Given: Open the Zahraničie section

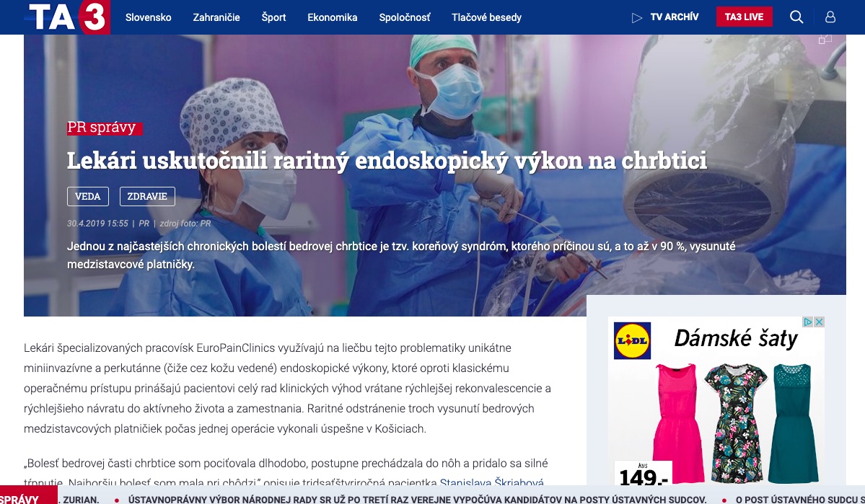Looking at the screenshot, I should click(216, 17).
